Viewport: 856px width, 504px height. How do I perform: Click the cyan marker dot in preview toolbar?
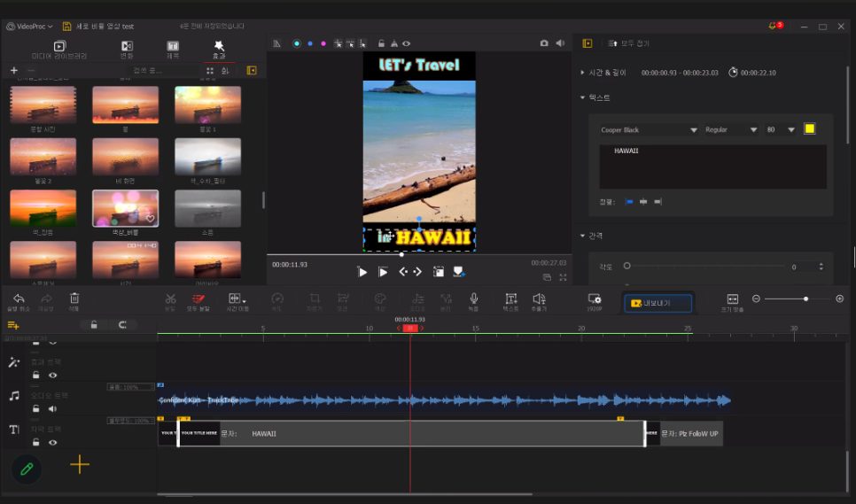tap(297, 43)
